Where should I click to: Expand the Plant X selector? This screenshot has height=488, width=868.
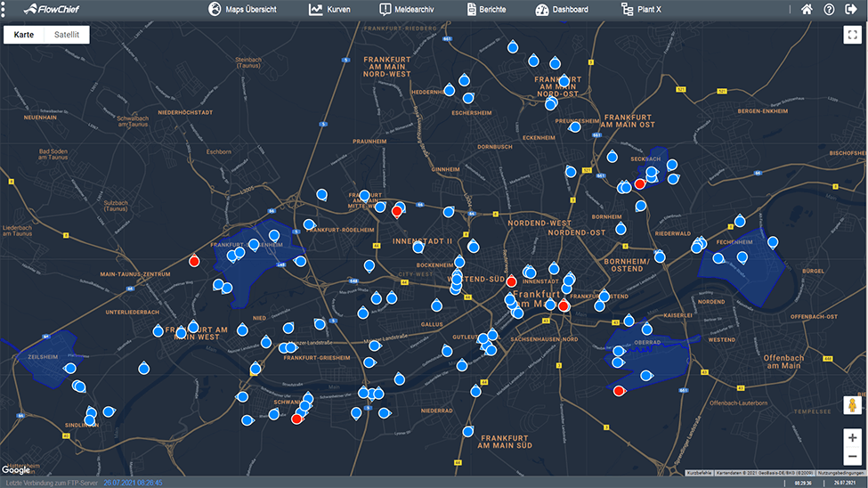click(x=641, y=10)
